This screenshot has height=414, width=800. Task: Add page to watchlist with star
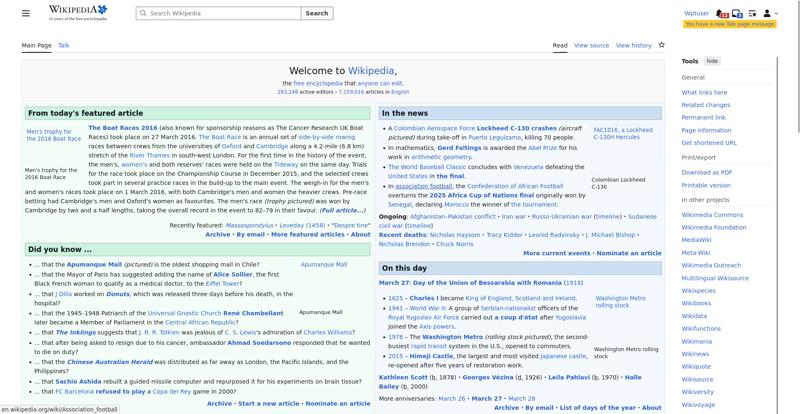tap(661, 45)
